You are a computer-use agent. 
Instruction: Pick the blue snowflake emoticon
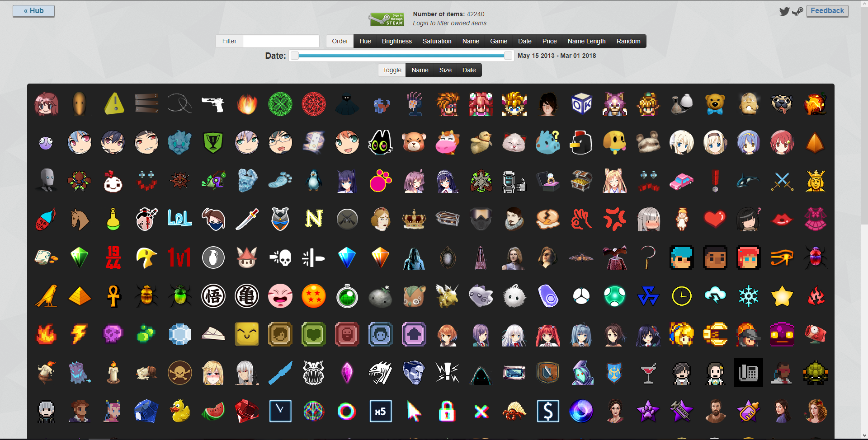pyautogui.click(x=749, y=296)
